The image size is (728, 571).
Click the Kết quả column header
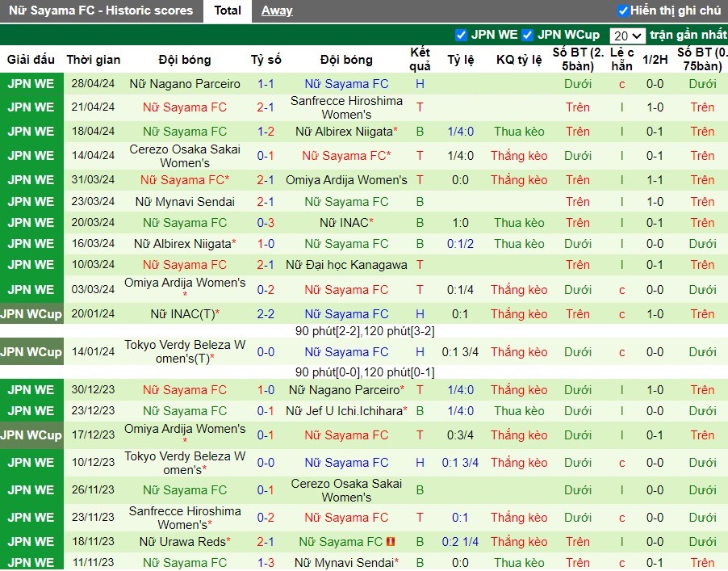point(420,59)
